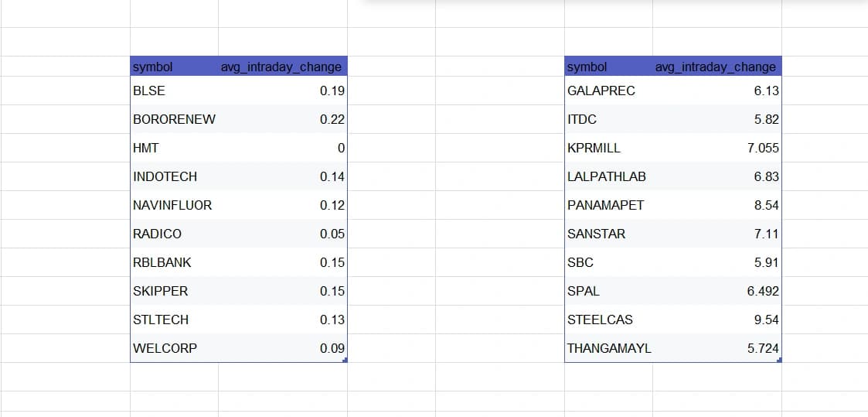Click the THANGAMAYL symbol cell

click(608, 348)
